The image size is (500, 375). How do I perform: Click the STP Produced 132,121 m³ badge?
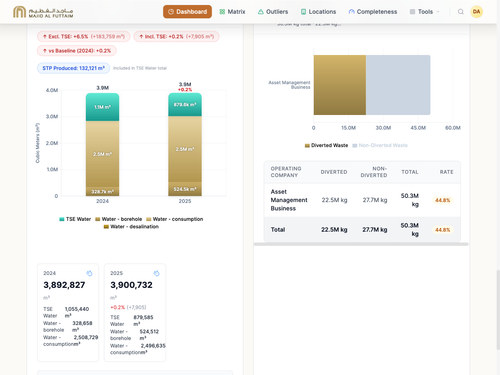pos(73,68)
